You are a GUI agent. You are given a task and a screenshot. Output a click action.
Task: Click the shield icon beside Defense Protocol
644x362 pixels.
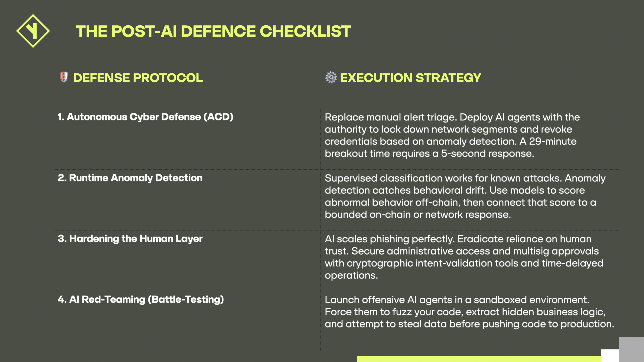tap(64, 77)
